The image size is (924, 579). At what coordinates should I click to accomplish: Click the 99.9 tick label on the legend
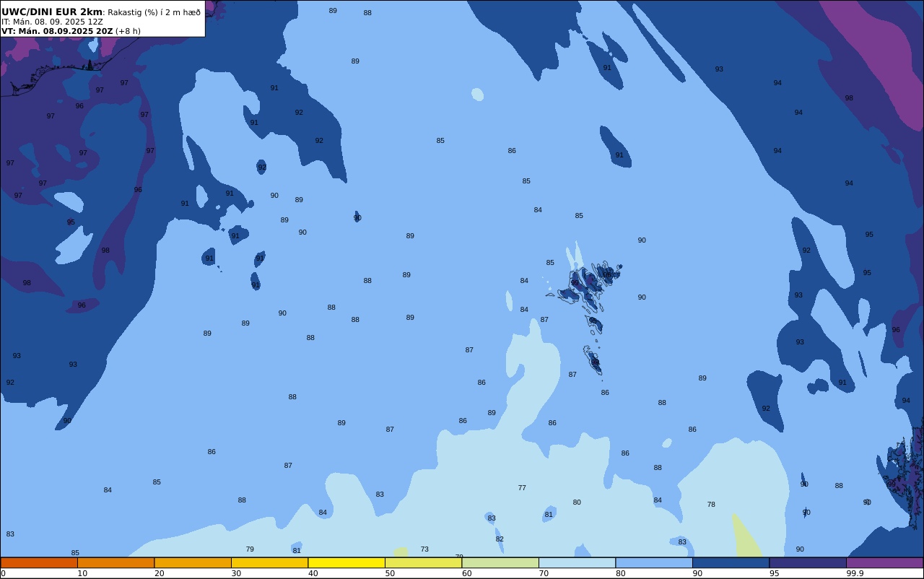[855, 573]
